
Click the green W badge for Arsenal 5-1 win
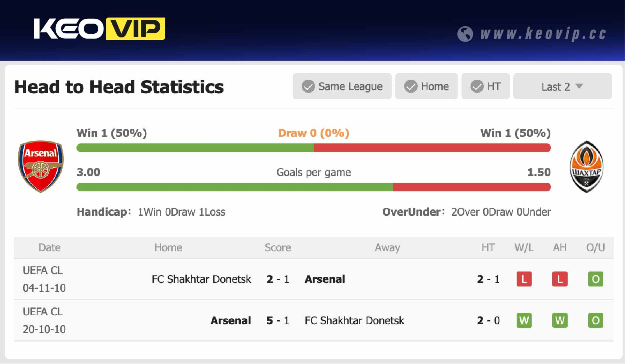tap(524, 320)
